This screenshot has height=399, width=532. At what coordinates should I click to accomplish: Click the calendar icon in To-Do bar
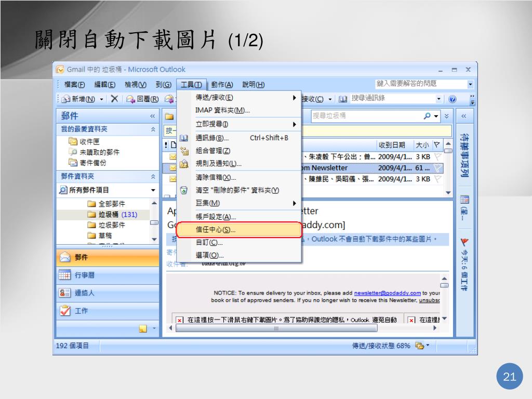click(x=464, y=199)
